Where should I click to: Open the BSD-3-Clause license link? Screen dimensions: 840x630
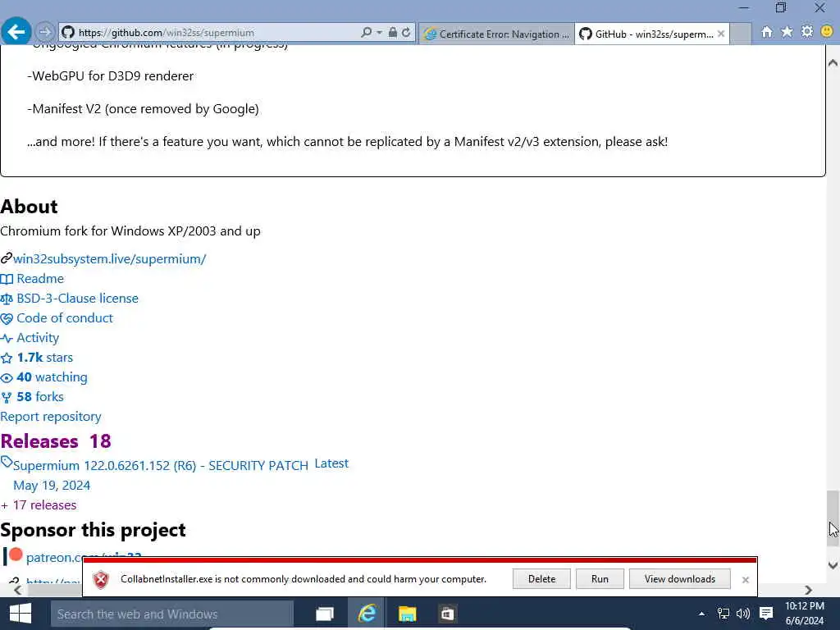[78, 299]
